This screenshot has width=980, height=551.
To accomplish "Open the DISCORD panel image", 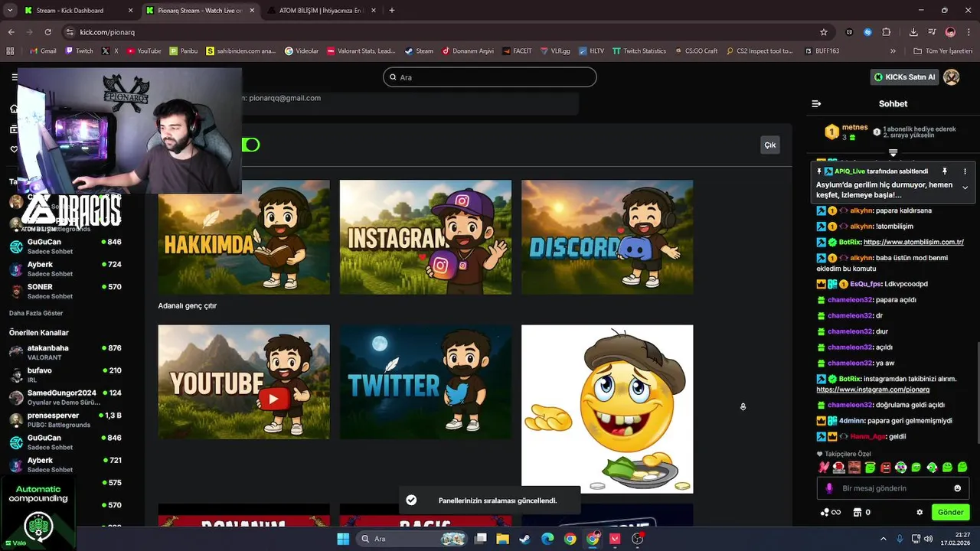I will tap(607, 237).
